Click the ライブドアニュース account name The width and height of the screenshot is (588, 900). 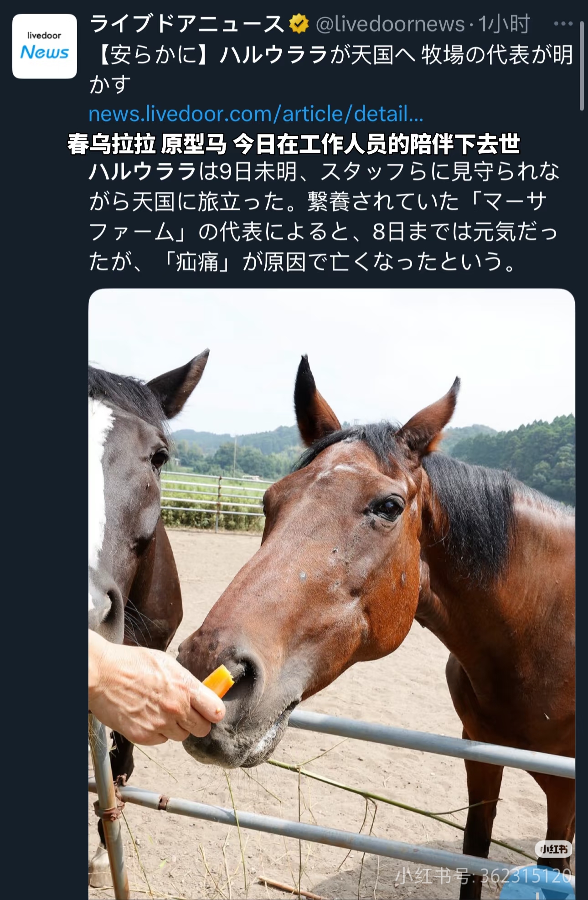(x=187, y=24)
